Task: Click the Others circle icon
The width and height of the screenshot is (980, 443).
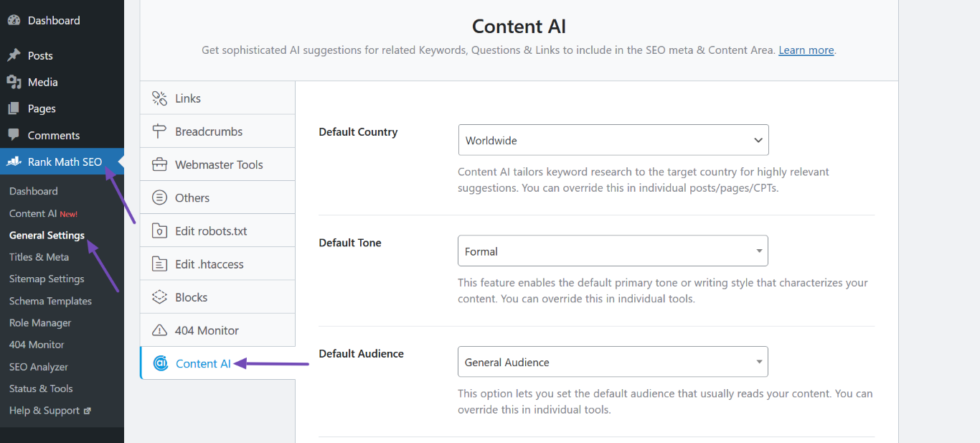Action: pyautogui.click(x=159, y=197)
